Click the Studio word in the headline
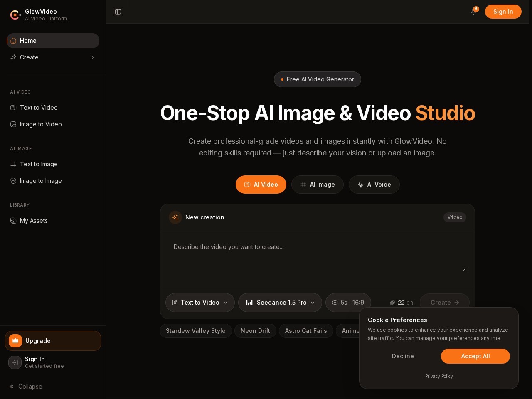The image size is (532, 399). point(445,113)
